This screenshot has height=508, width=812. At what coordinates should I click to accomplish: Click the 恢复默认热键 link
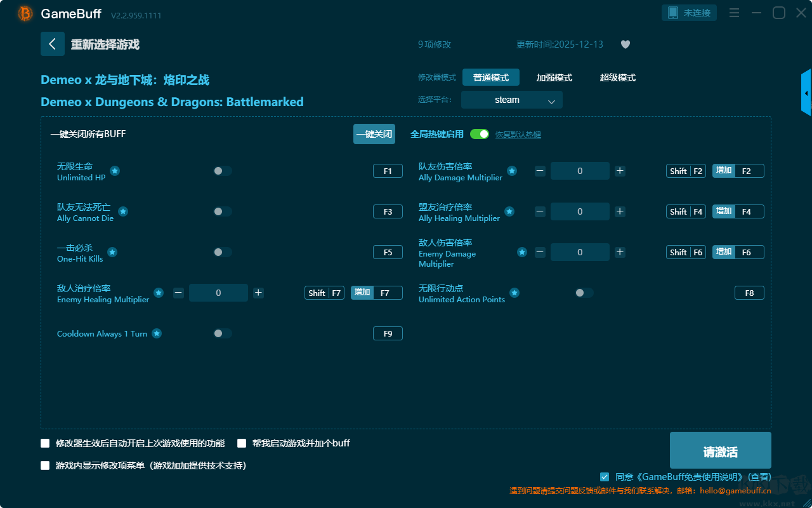(518, 135)
